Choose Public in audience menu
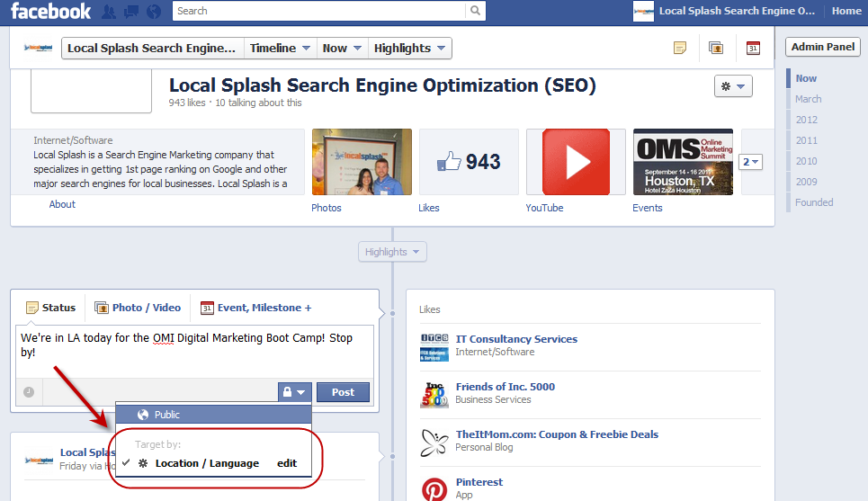Viewport: 868px width, 501px height. tap(214, 415)
